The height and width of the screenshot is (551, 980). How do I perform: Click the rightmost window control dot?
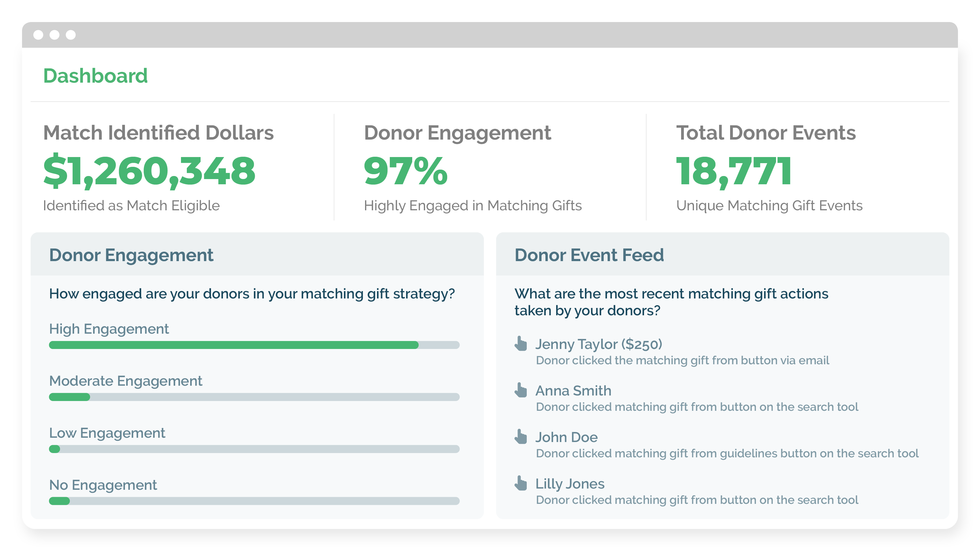tap(71, 35)
